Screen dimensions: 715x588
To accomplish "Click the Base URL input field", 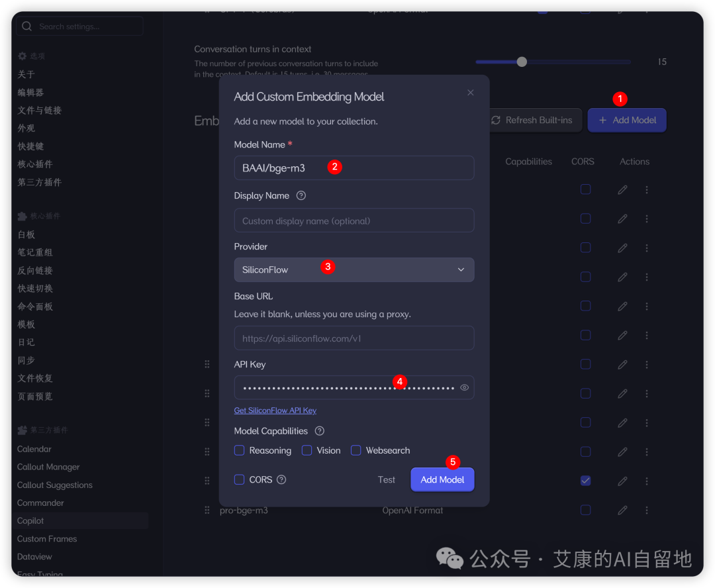I will pyautogui.click(x=354, y=338).
